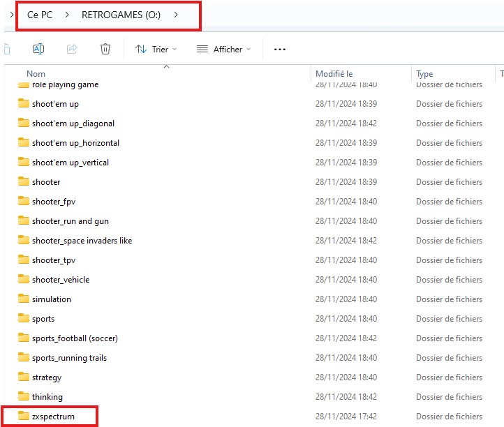504x427 pixels.
Task: Click the strategy folder icon
Action: tap(24, 377)
